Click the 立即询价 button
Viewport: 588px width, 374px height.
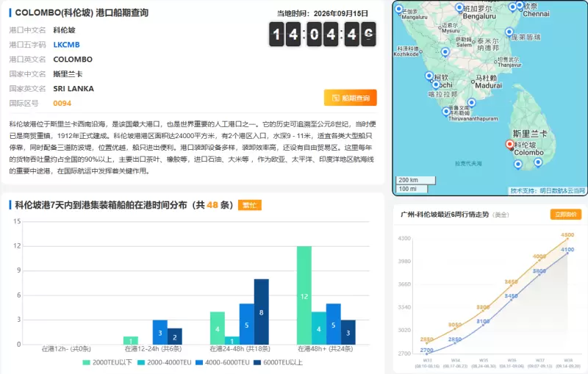coord(566,215)
